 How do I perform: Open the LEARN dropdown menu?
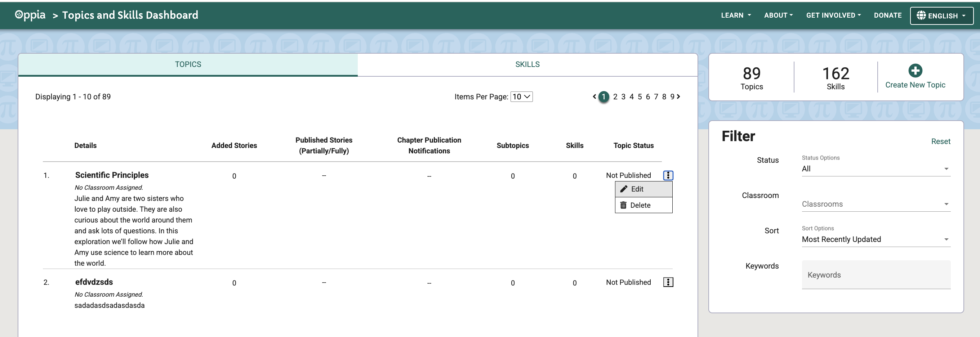pyautogui.click(x=736, y=15)
